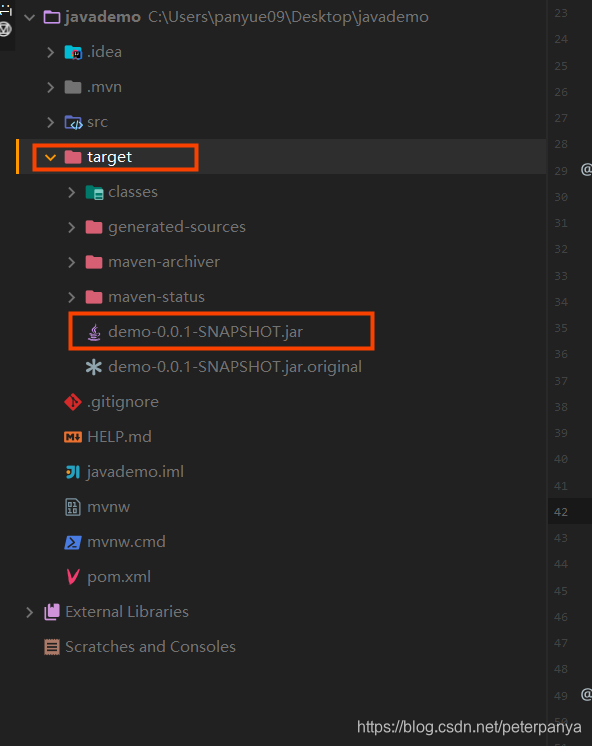Select the .gitignore file name
The image size is (592, 746).
coord(123,402)
